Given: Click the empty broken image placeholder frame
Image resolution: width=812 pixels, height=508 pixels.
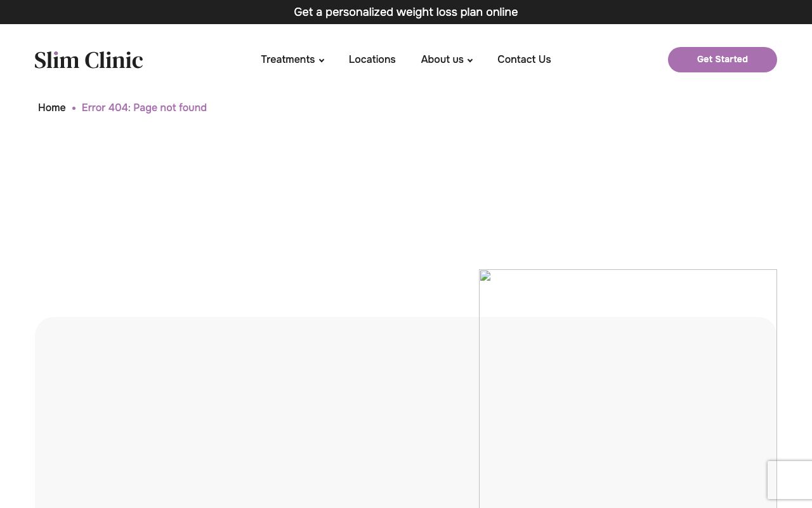Looking at the screenshot, I should (x=627, y=387).
